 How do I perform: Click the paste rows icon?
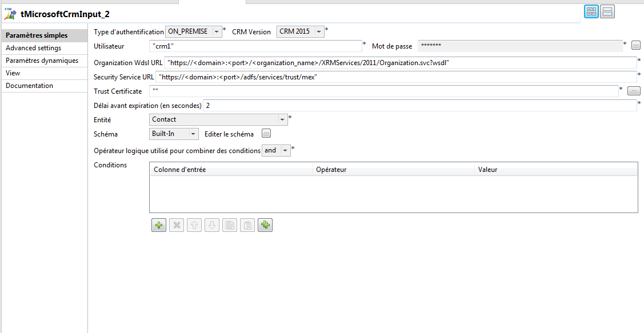pos(247,225)
